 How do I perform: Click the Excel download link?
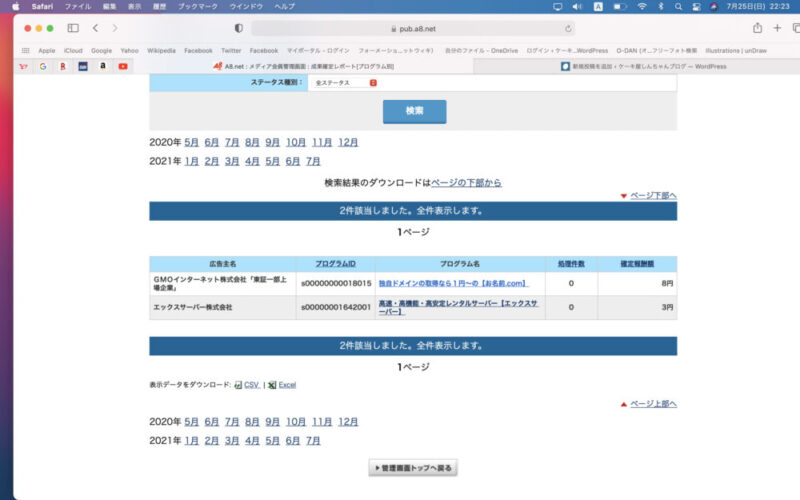(287, 385)
